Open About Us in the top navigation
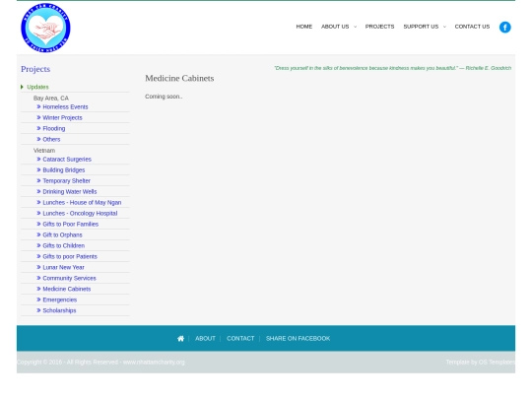 pos(335,27)
